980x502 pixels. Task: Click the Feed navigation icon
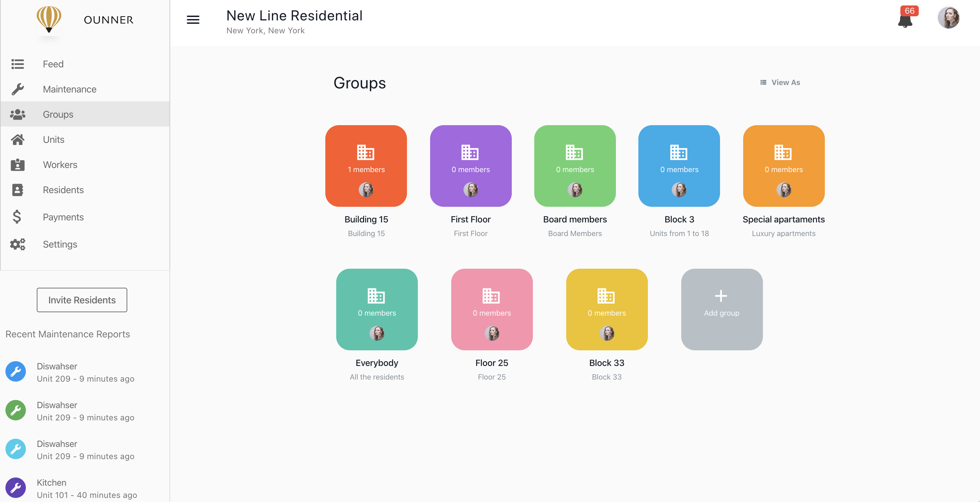(x=17, y=63)
